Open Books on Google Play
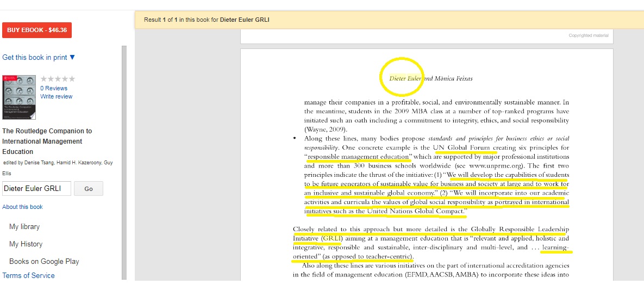Viewport: 644px width, 284px height. tap(44, 261)
